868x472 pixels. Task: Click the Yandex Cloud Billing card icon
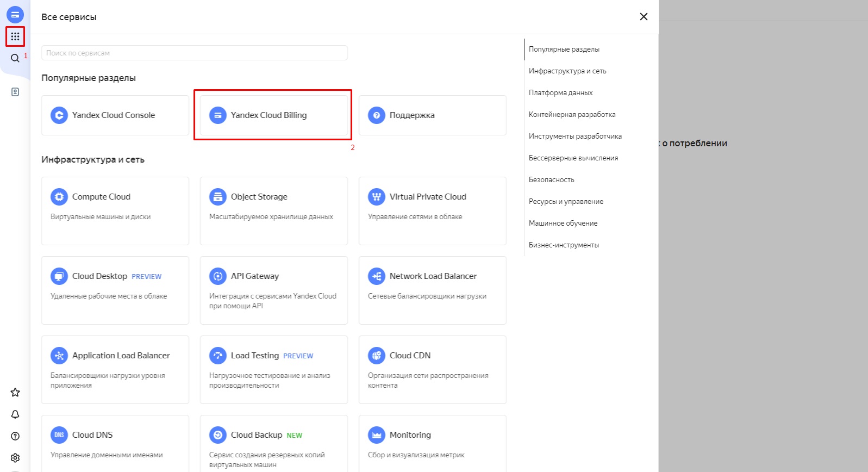tap(218, 115)
